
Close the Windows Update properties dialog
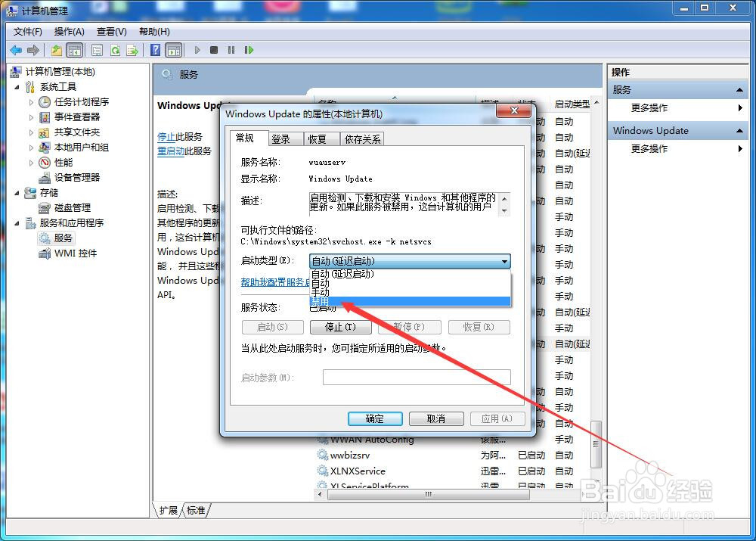(514, 110)
